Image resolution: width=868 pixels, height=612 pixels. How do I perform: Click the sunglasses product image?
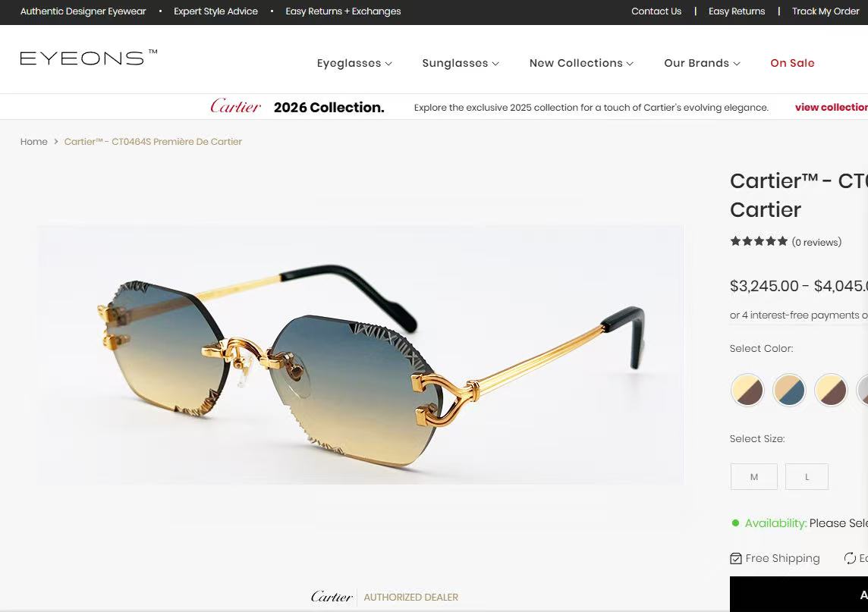tap(361, 354)
